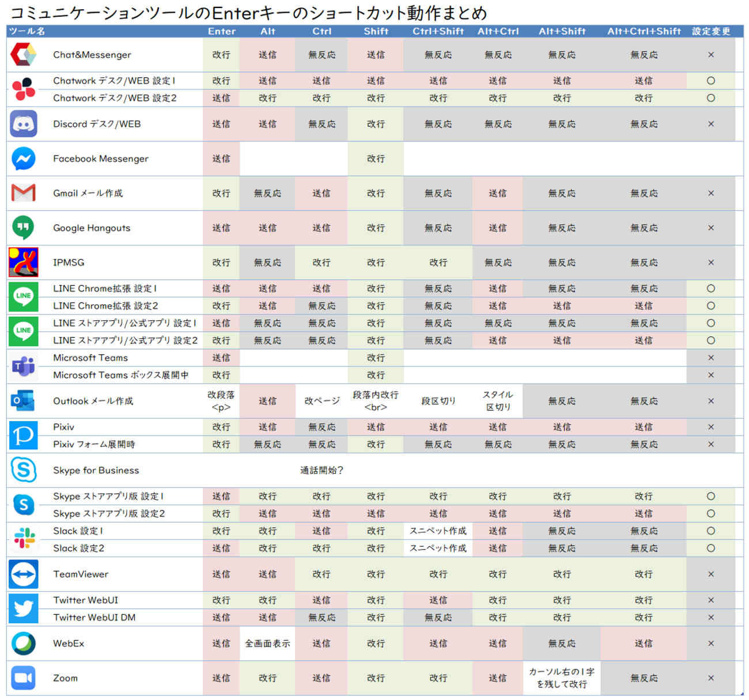
Task: Select the Slack logo icon
Action: 24,539
